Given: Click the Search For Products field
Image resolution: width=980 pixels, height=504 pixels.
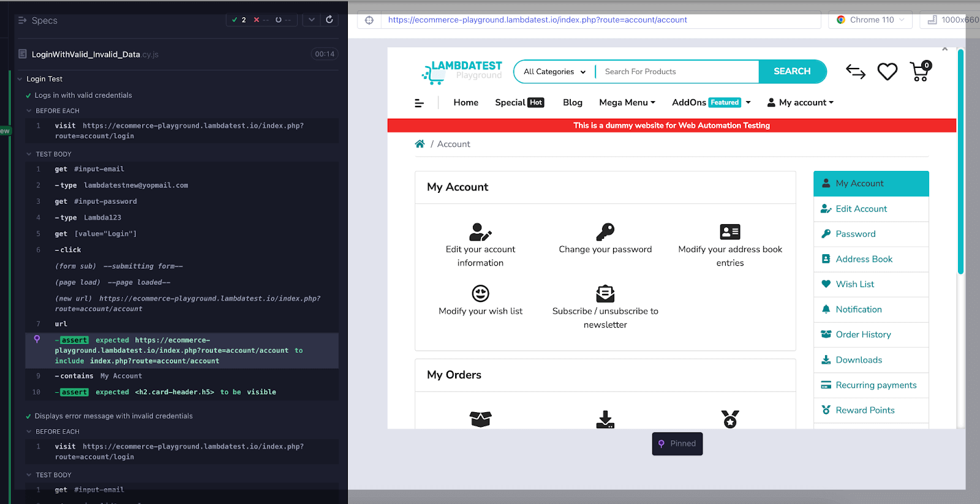Looking at the screenshot, I should tap(677, 72).
